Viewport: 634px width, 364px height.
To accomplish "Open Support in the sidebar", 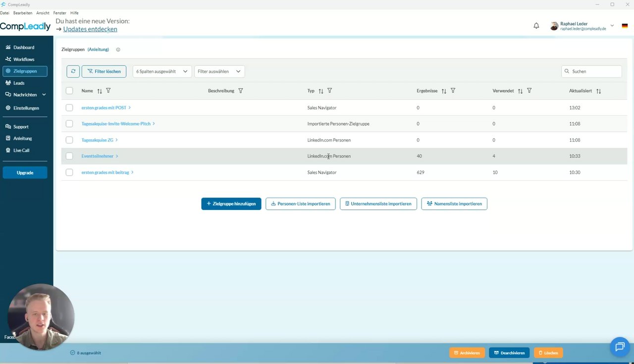I will point(21,127).
